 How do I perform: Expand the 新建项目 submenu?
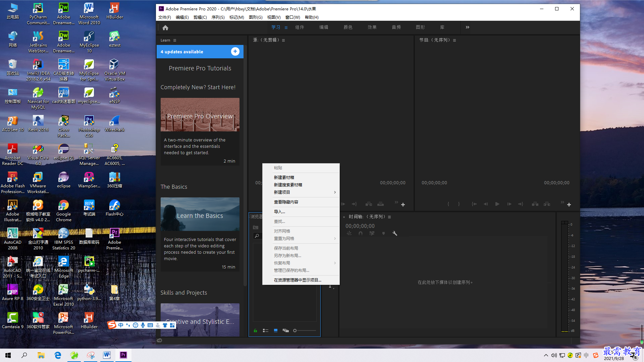click(301, 192)
